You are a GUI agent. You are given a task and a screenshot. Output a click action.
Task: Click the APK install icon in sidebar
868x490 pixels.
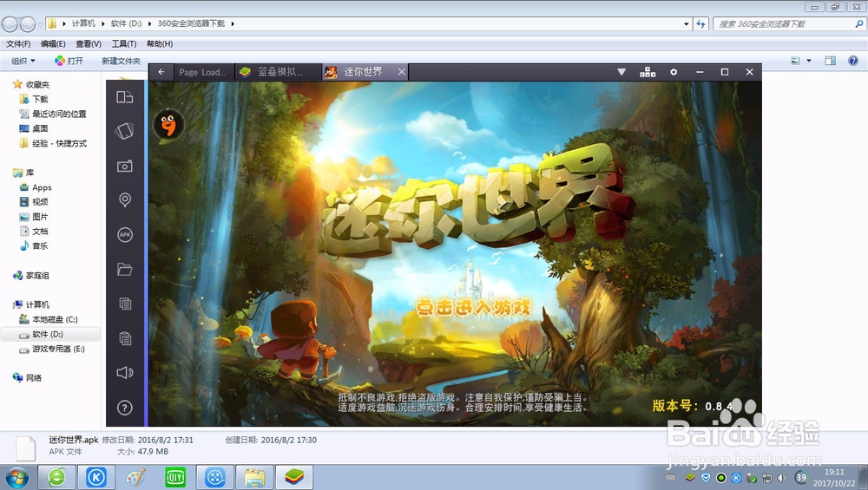tap(125, 234)
